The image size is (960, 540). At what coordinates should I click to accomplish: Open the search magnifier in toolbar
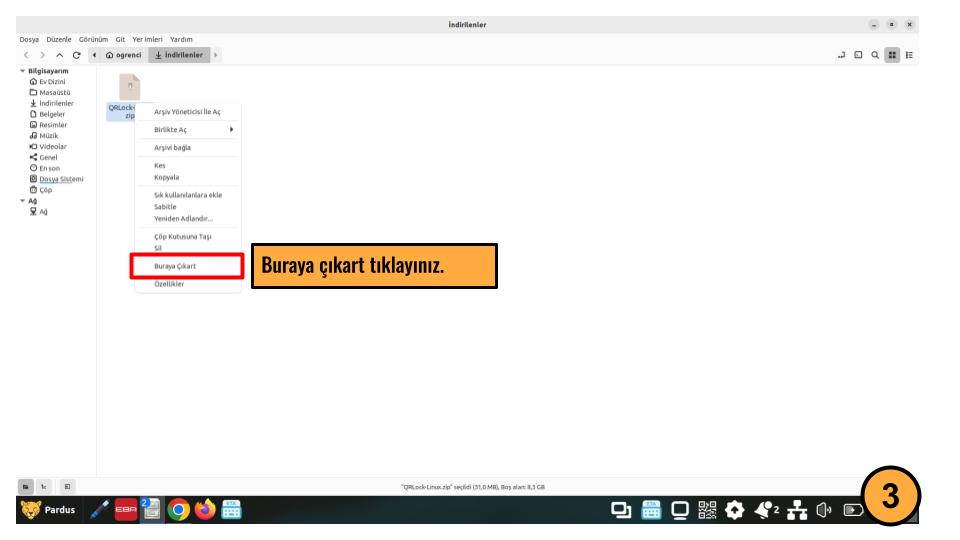click(x=875, y=55)
